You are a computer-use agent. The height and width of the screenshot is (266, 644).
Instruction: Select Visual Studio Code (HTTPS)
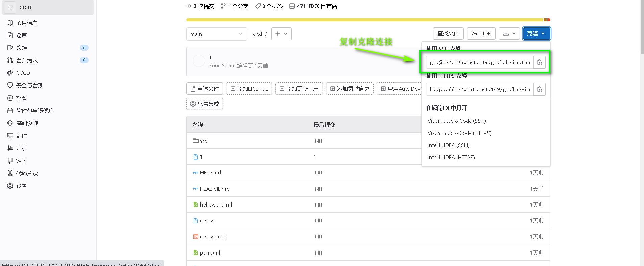tap(459, 133)
